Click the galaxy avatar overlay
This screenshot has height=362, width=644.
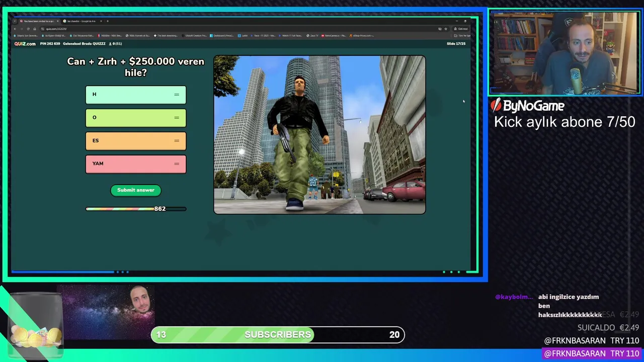click(106, 312)
